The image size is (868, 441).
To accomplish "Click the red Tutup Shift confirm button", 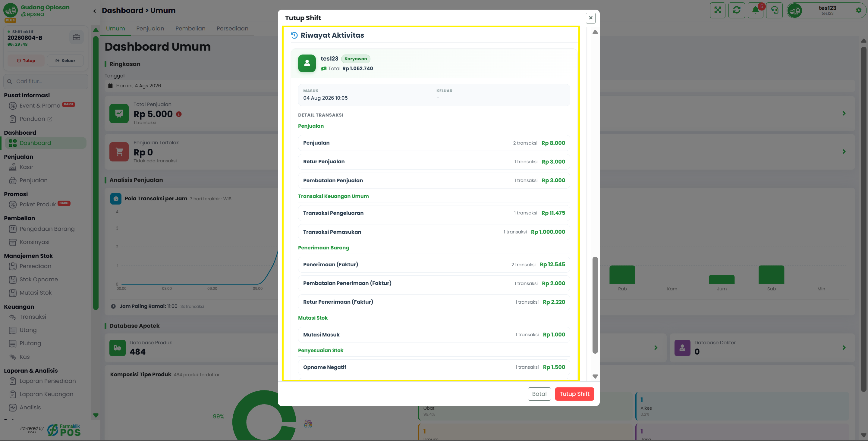I will tap(574, 393).
